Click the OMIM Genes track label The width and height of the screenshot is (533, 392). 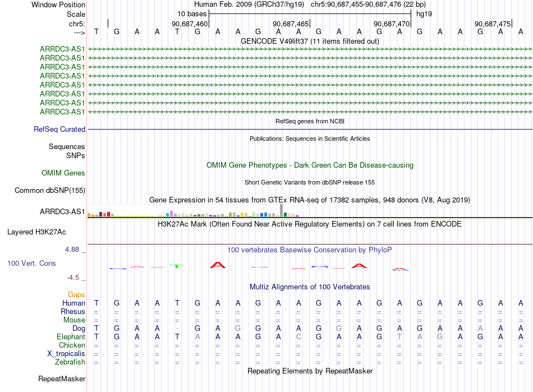[x=63, y=173]
